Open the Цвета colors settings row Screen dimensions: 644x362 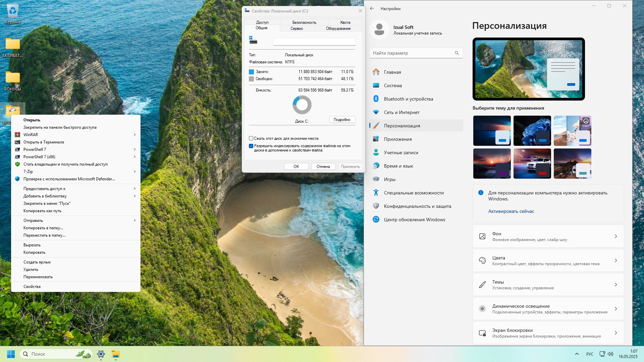(548, 260)
